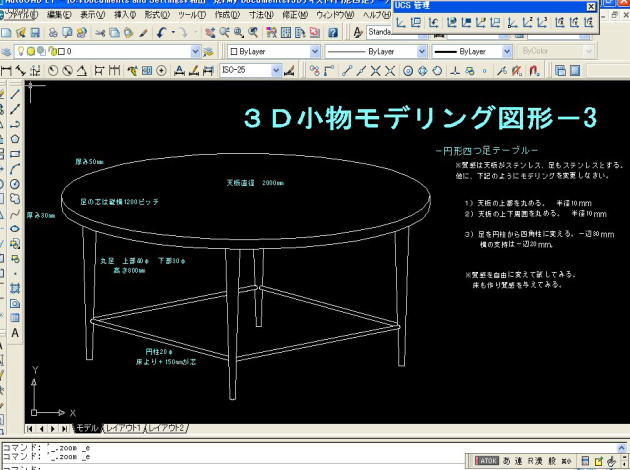Screen dimensions: 630x470
Task: Click the Help question mark icon
Action: coord(333,33)
